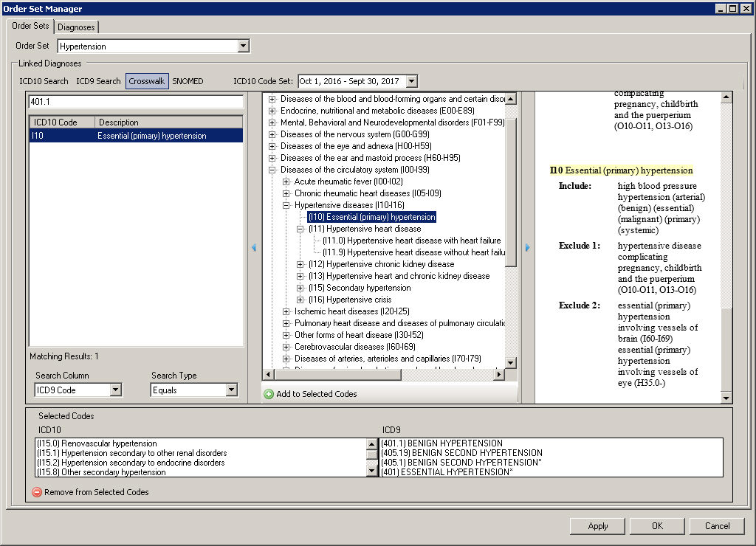This screenshot has width=756, height=546.
Task: Collapse (I11) Hypertensive heart disease node
Action: 300,229
